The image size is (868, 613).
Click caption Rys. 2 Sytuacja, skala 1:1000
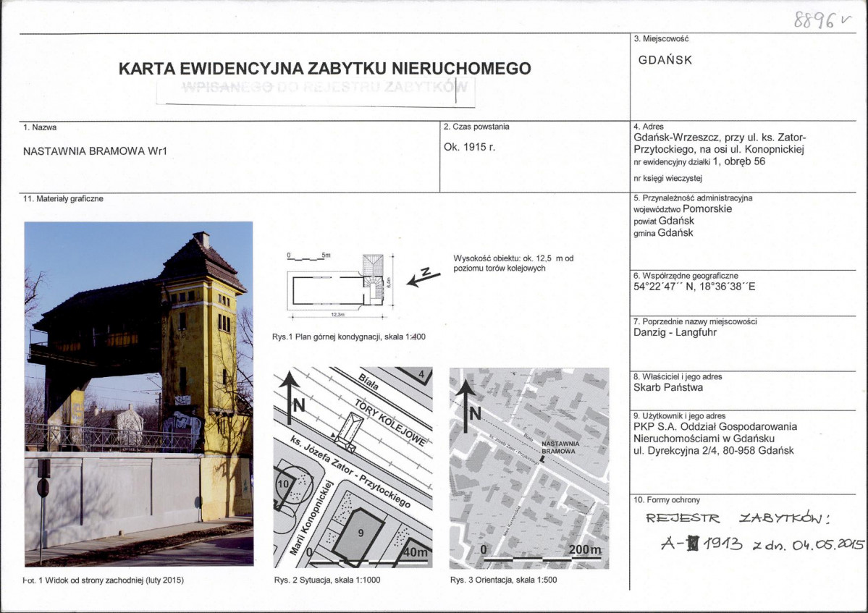coord(327,580)
